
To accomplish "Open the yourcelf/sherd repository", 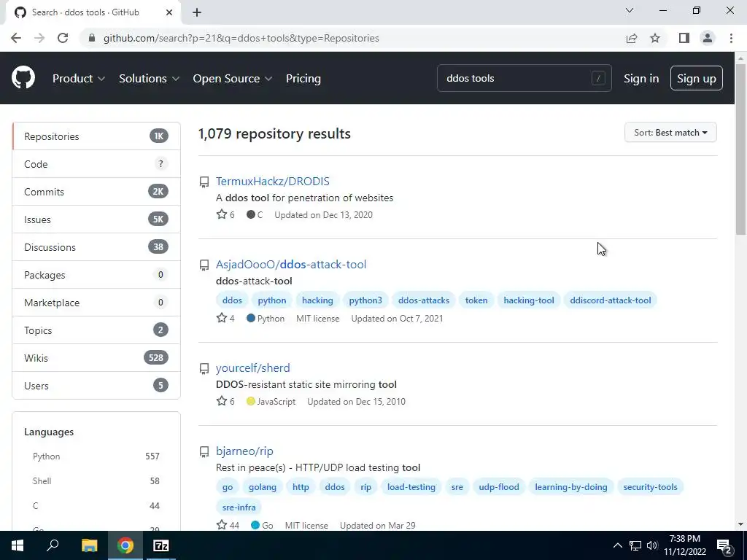I will coord(253,368).
